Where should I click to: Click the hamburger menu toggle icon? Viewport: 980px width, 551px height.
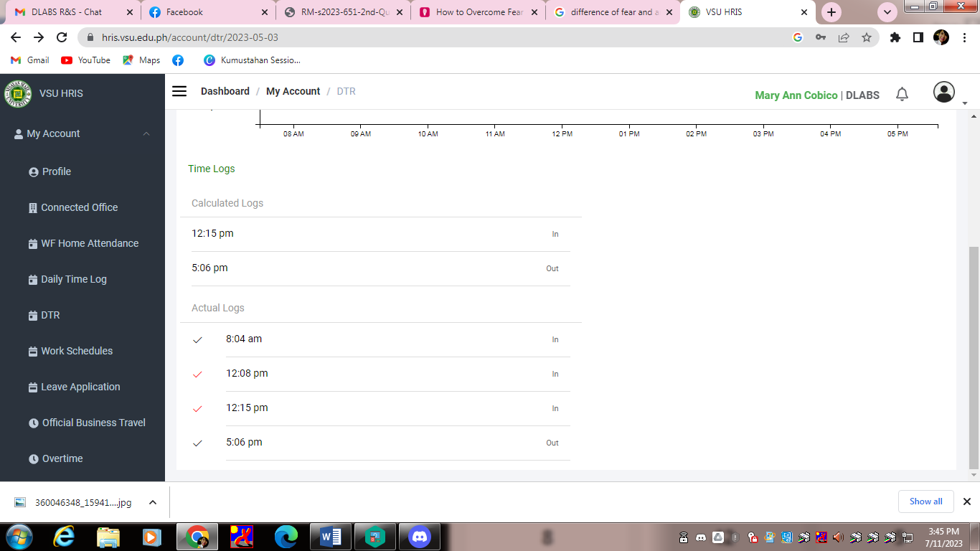pyautogui.click(x=179, y=91)
